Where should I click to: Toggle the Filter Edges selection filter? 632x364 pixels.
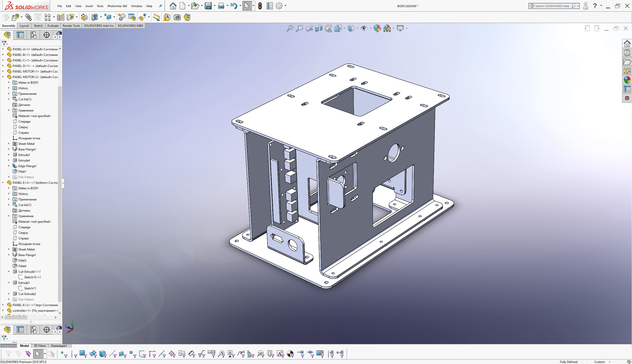pyautogui.click(x=74, y=354)
